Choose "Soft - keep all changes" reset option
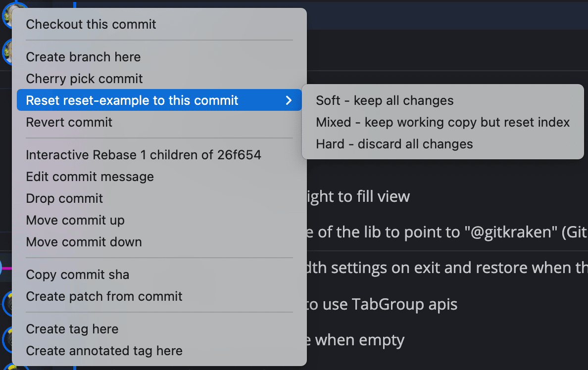This screenshot has height=370, width=588. (x=385, y=100)
